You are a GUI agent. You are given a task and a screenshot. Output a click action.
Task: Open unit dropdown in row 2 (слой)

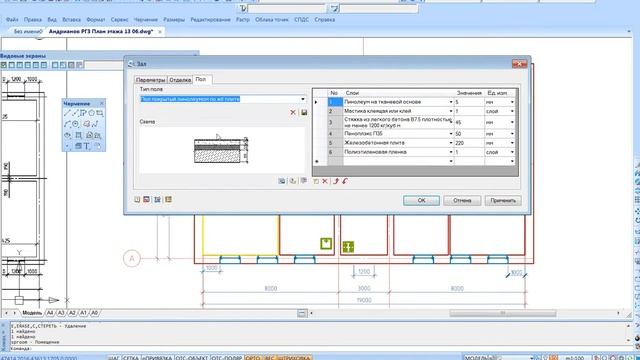pos(512,111)
